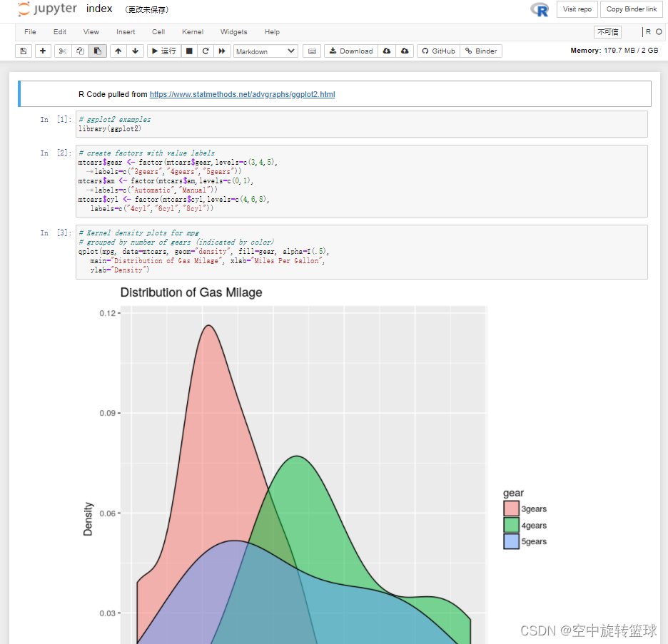
Task: Click the Download button
Action: pos(351,51)
